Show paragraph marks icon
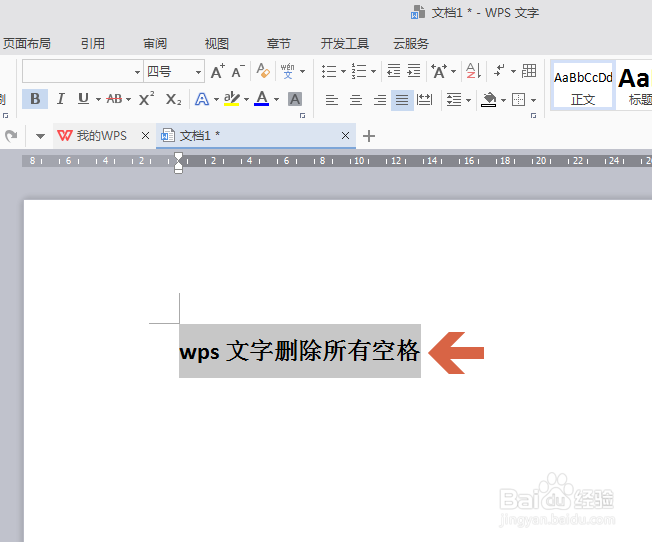The height and width of the screenshot is (542, 652). click(499, 71)
